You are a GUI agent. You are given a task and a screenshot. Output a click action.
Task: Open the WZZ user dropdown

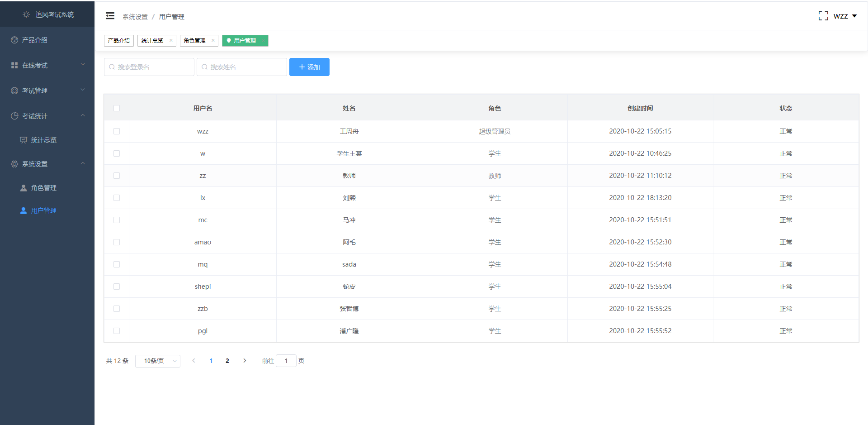click(x=845, y=16)
